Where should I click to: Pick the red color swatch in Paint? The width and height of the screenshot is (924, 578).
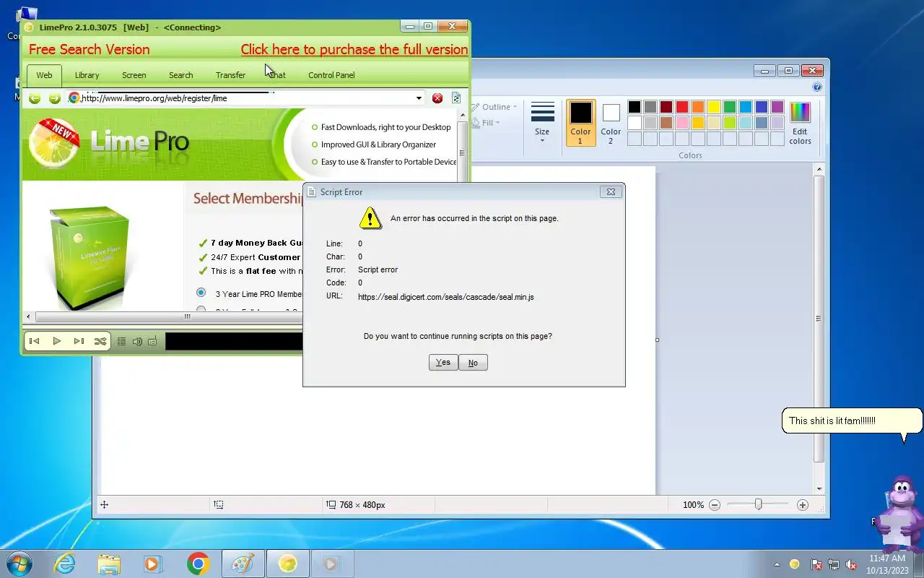tap(681, 107)
